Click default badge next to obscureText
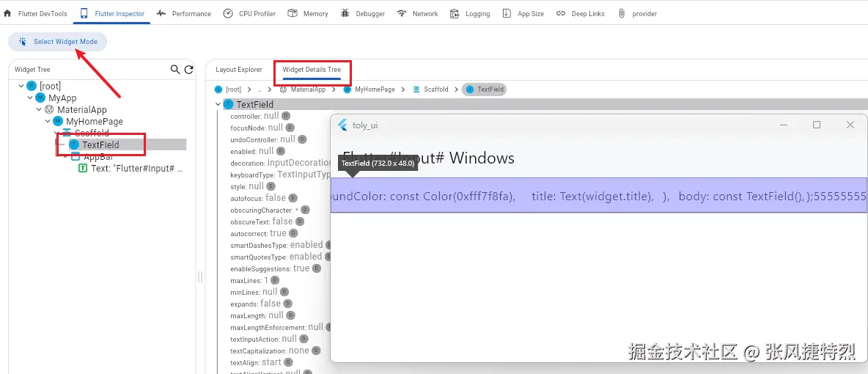Viewport: 868px width, 374px height. pyautogui.click(x=300, y=221)
